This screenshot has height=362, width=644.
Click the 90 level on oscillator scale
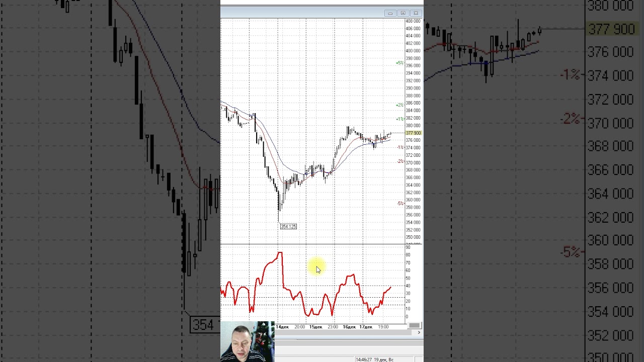(x=408, y=247)
